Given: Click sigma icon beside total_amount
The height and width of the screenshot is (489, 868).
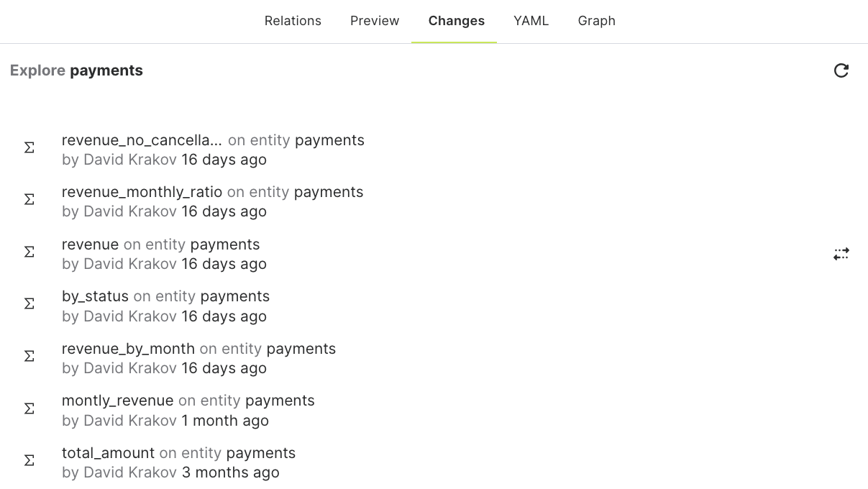Looking at the screenshot, I should [29, 460].
